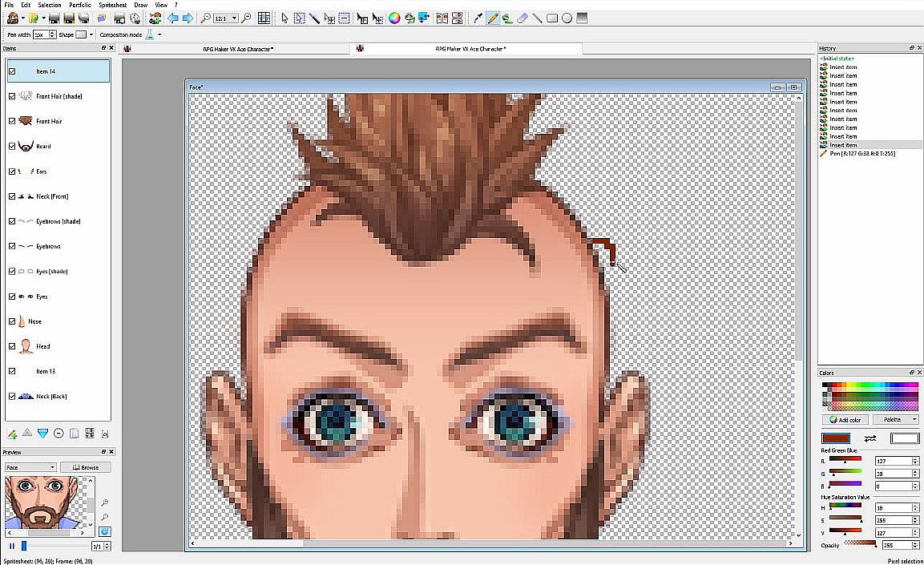Open the dropdown arrow beside the open-file icon
Screen dimensions: 924x565
pyautogui.click(x=43, y=18)
